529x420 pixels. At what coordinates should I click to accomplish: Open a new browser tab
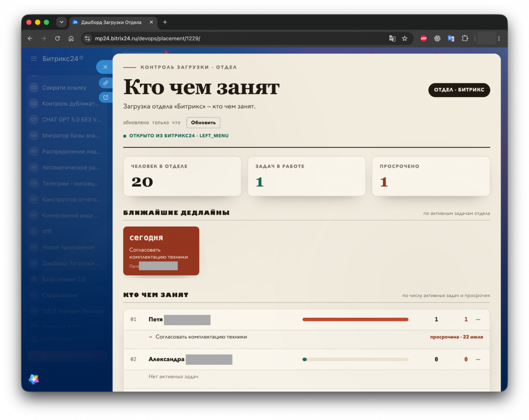165,22
